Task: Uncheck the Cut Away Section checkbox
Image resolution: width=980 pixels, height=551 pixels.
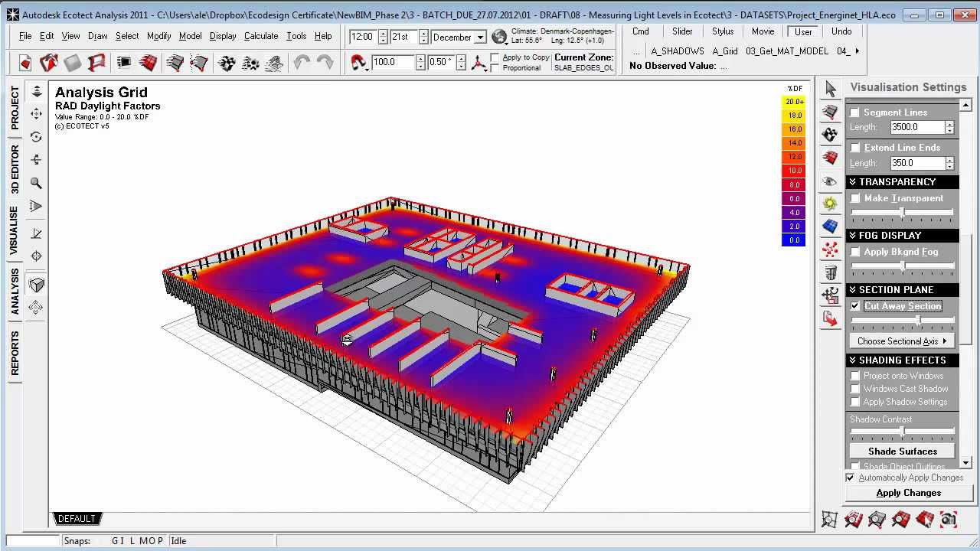Action: (855, 306)
